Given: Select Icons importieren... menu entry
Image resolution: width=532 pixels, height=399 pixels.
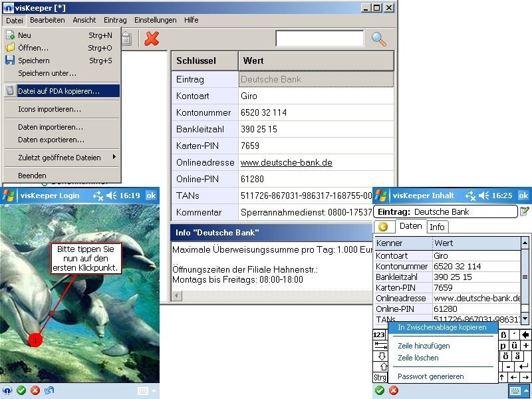Looking at the screenshot, I should 62,109.
